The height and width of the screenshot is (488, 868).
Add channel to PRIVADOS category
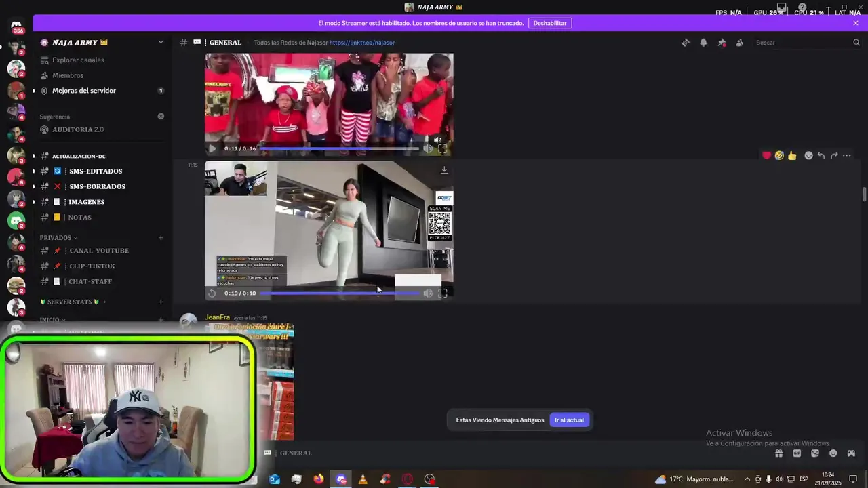pos(161,238)
